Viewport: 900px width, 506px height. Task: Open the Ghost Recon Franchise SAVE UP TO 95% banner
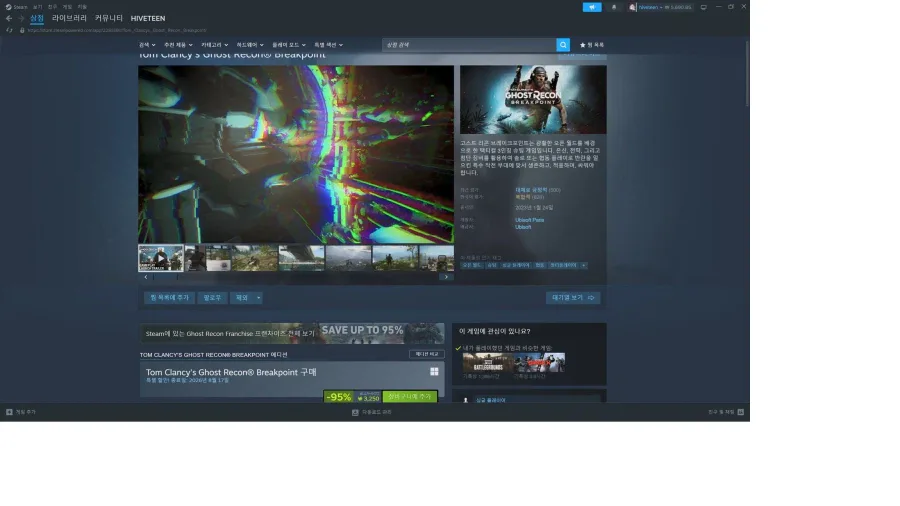[292, 333]
